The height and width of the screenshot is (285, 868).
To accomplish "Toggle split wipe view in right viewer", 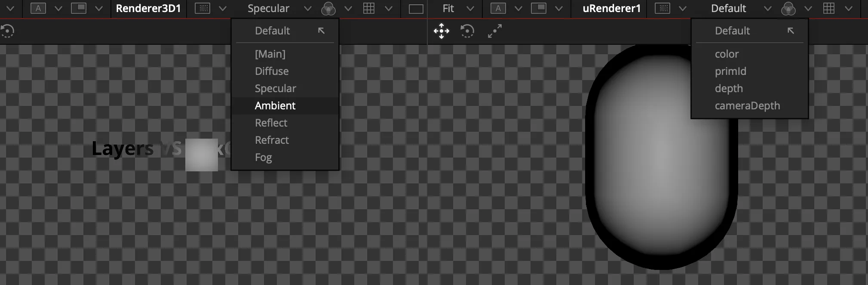I will (539, 9).
